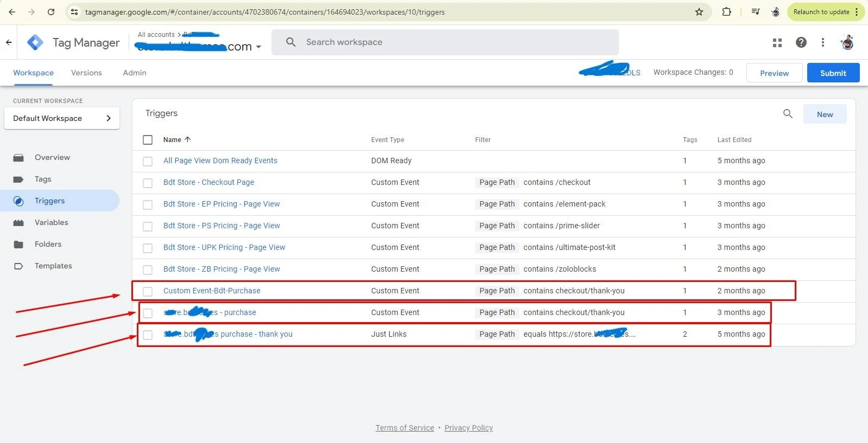Viewport: 868px width, 443px height.
Task: Open Bdt Store - UPK Pricing - Page View trigger
Action: [x=224, y=247]
